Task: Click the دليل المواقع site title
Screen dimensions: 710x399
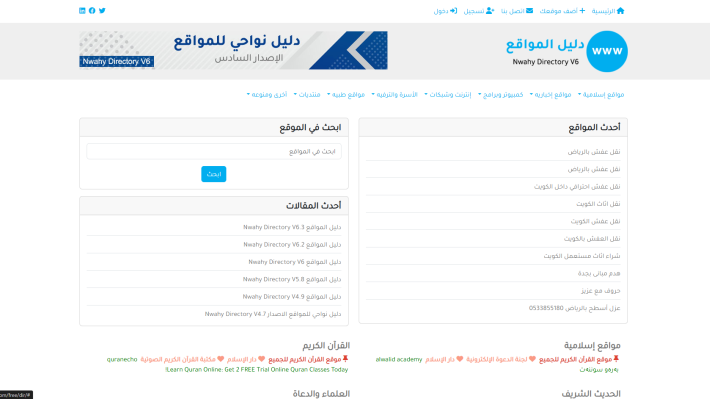Action: point(545,45)
